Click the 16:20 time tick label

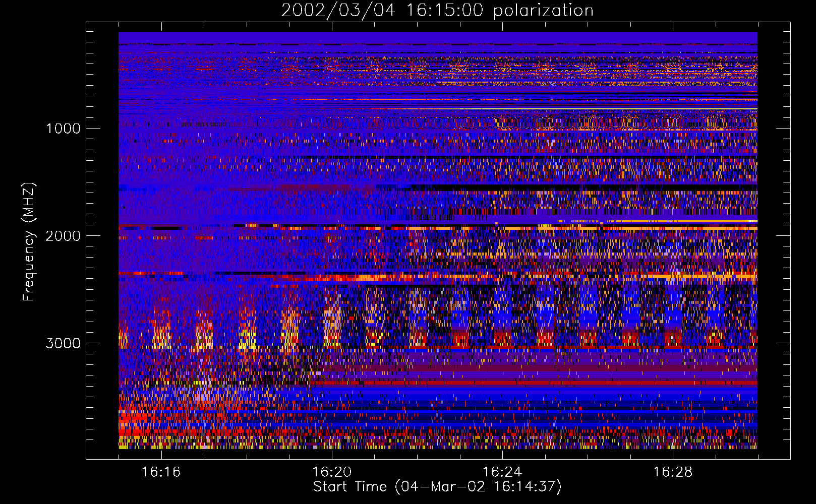[x=332, y=472]
